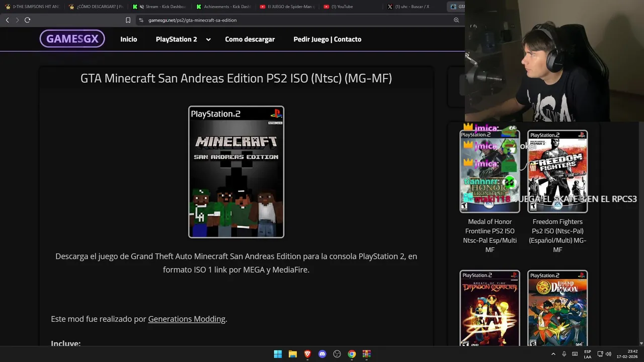
Task: Open Freedom Fighters Ps2 ISO title link
Action: click(x=557, y=235)
